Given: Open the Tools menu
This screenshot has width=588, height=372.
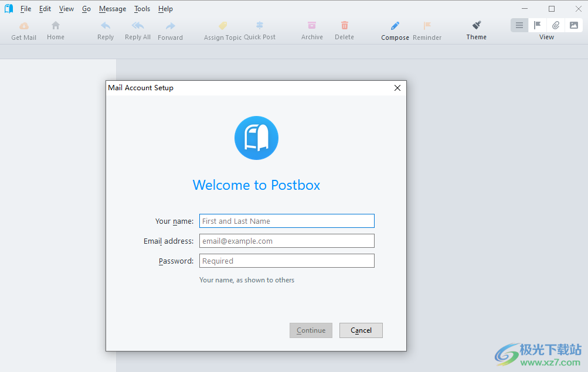Looking at the screenshot, I should [x=142, y=9].
